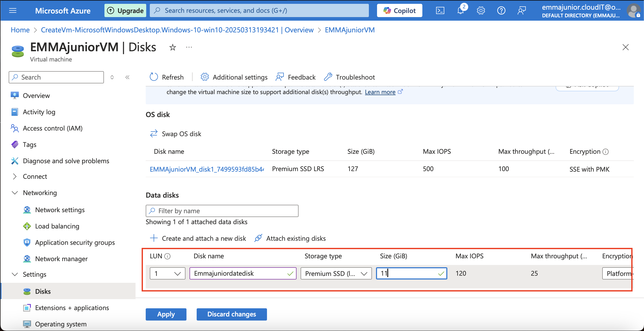This screenshot has height=331, width=644.
Task: Click the Emmajuniordatedisk name field
Action: tap(243, 273)
